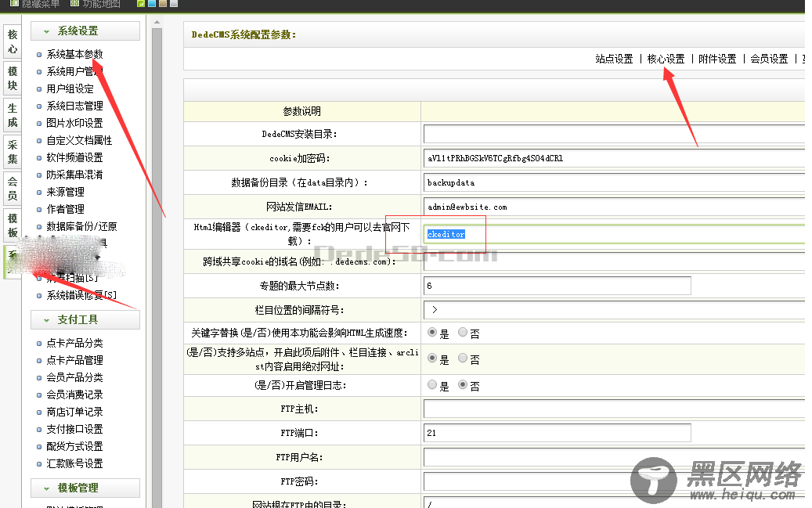Open 会员产品分类 in sidebar
812x508 pixels.
(x=74, y=377)
